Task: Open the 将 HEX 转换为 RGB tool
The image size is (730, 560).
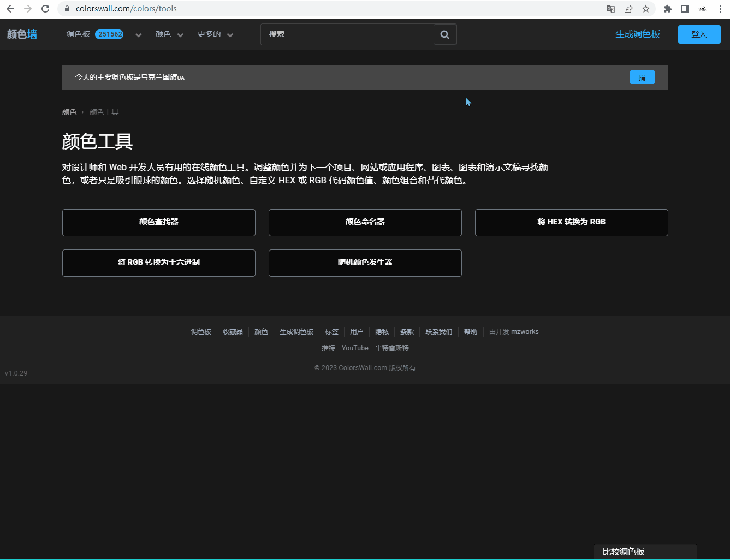Action: point(571,222)
